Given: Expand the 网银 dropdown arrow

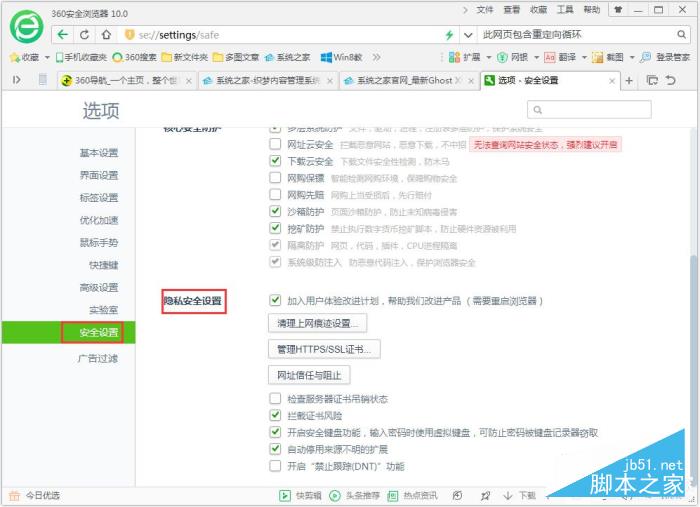Looking at the screenshot, I should [536, 58].
